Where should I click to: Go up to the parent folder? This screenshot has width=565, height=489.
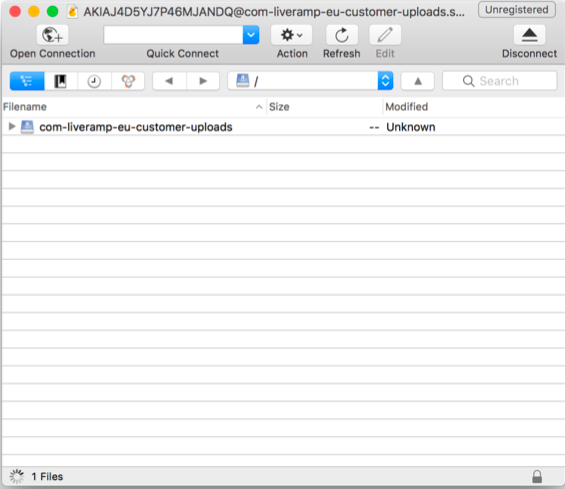point(418,81)
